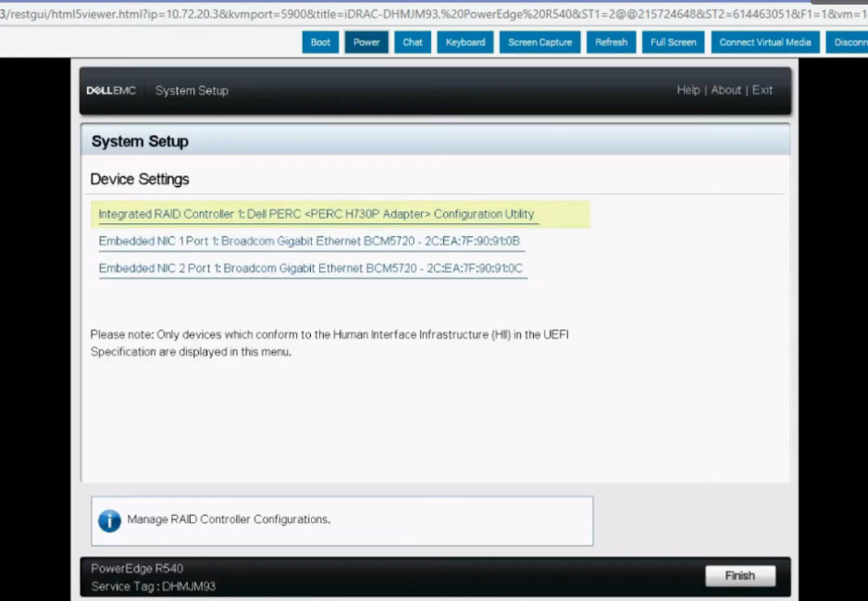Click the 'Please note: Only devices which conform' note

tap(329, 343)
